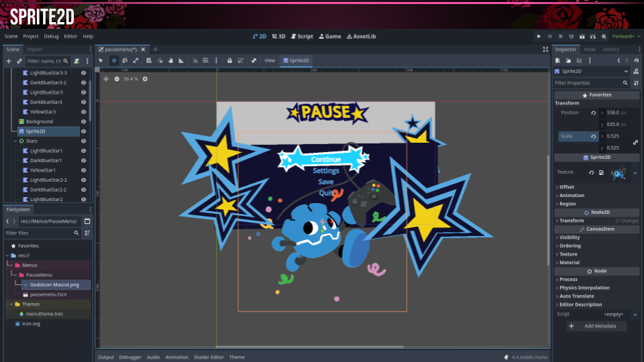Screen dimensions: 644x362
Task: Open the Shader Editor bottom panel
Action: point(209,357)
